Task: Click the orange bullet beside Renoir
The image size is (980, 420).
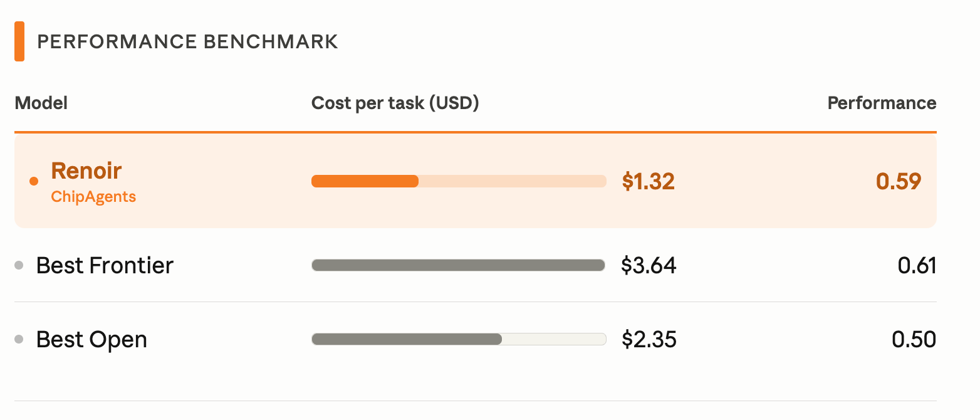Action: click(x=34, y=182)
